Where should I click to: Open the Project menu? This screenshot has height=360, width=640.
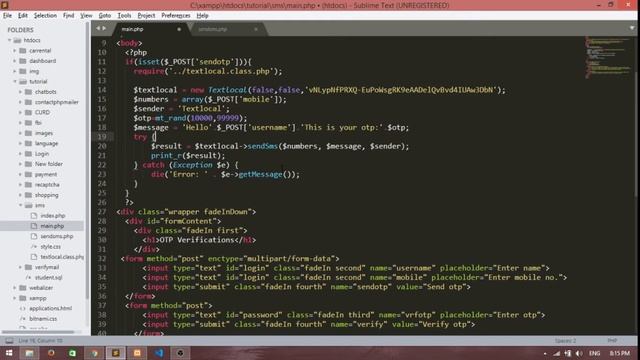point(146,16)
